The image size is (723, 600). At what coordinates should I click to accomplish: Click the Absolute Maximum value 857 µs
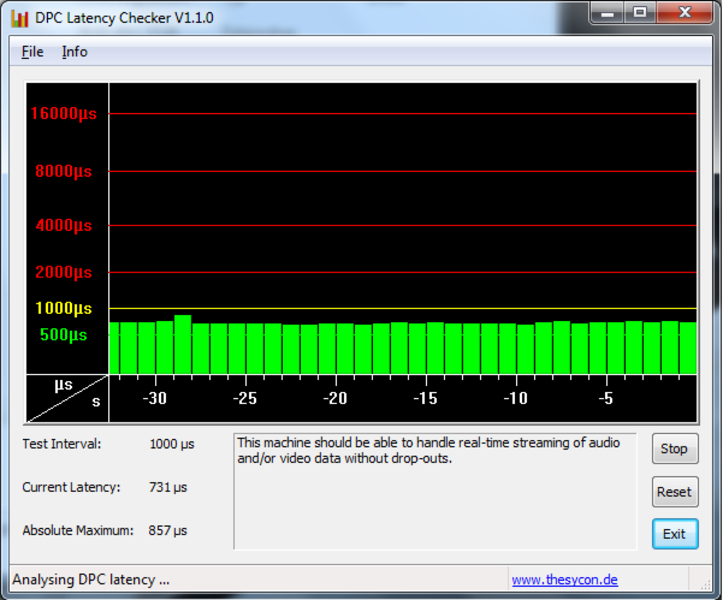[x=168, y=531]
